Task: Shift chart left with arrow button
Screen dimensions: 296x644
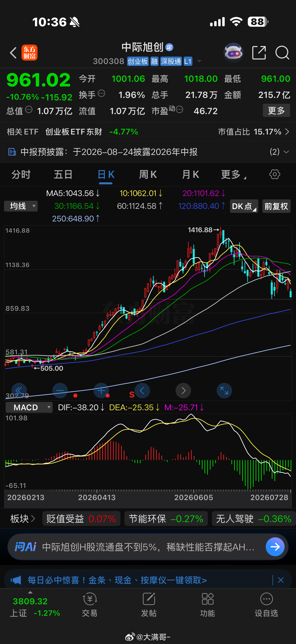Action: (142, 390)
